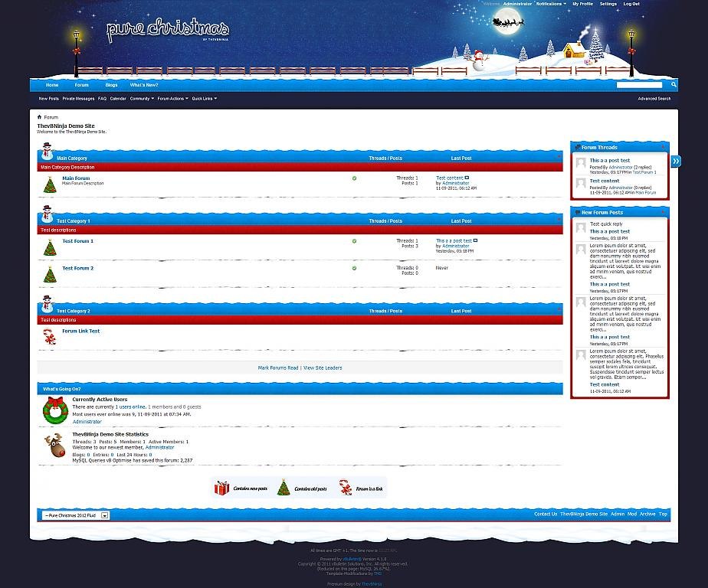Viewport: 708px width, 588px height.
Task: Click the tree icon beside Test Forum 2
Action: (x=50, y=274)
